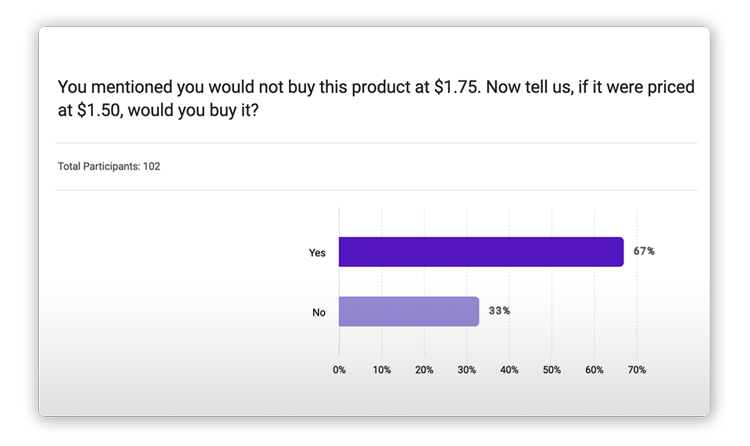Click the 50% axis tick label
The width and height of the screenshot is (750, 446).
551,370
